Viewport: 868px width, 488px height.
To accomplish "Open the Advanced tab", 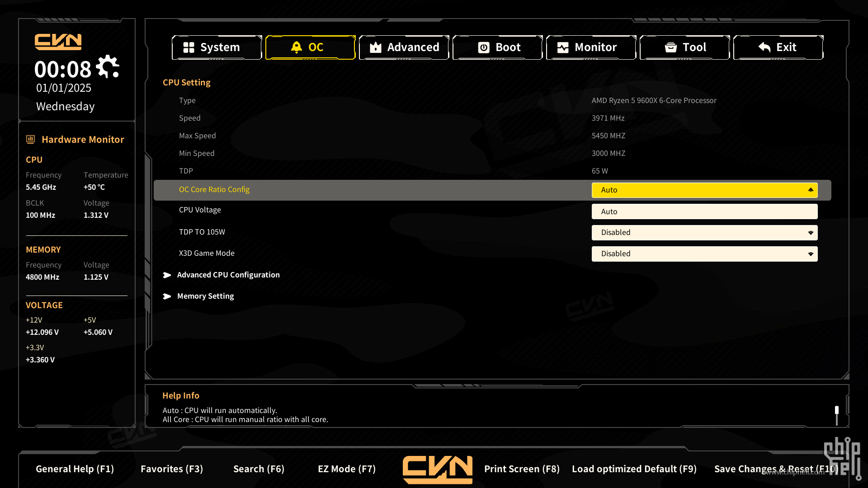I will 404,47.
